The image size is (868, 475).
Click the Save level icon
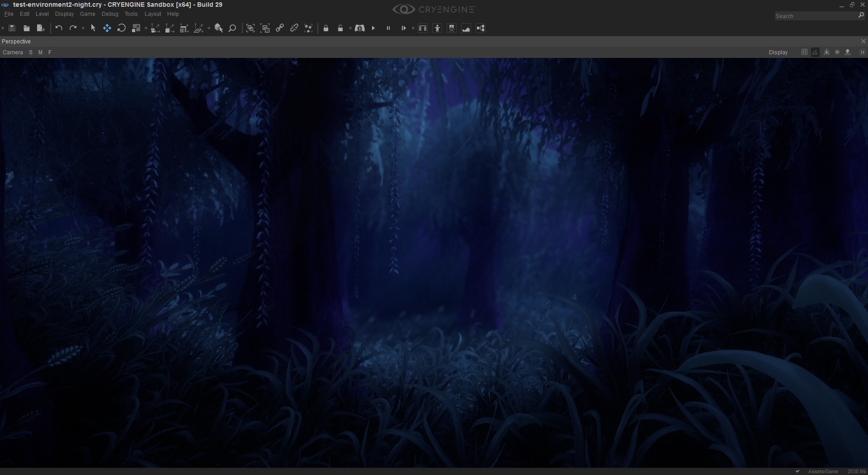pos(12,28)
